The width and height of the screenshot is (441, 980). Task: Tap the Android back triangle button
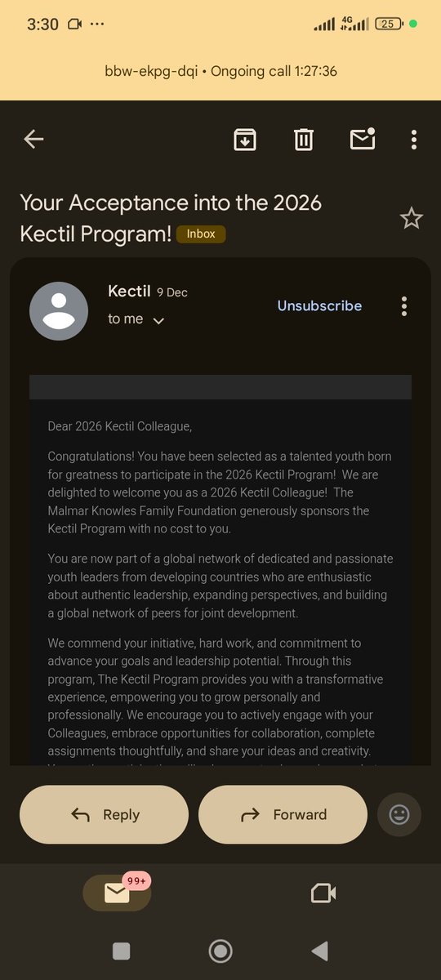(320, 951)
